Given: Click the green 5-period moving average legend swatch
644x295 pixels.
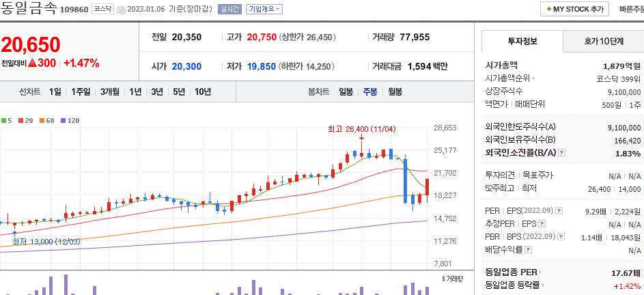Looking at the screenshot, I should 3,121.
